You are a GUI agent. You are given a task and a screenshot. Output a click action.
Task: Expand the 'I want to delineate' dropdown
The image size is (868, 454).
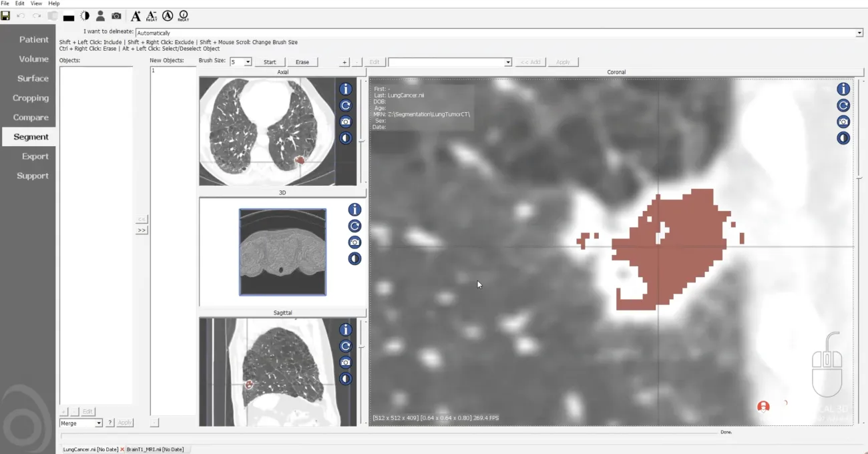point(859,33)
